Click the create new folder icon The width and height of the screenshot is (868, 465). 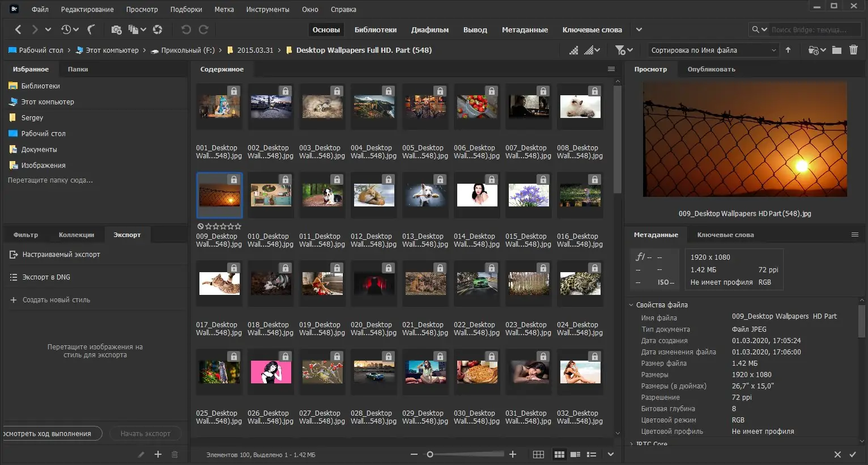[836, 50]
